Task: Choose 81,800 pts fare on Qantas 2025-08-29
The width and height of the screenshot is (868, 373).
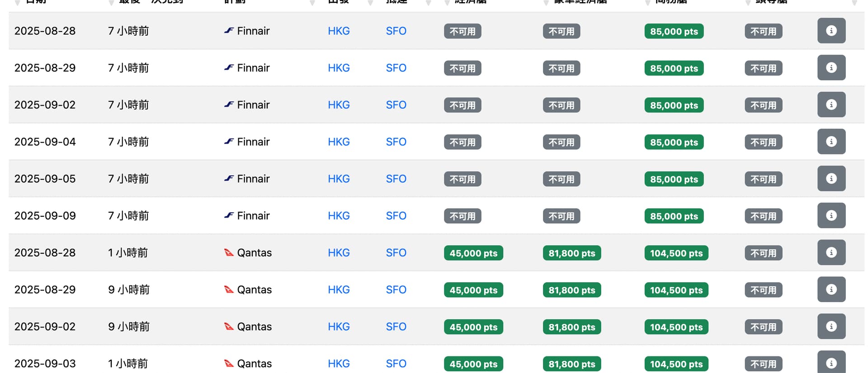Action: [x=571, y=290]
